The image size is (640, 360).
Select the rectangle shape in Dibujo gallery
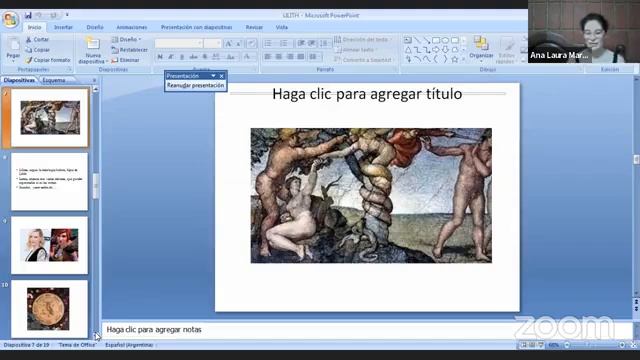click(x=436, y=40)
